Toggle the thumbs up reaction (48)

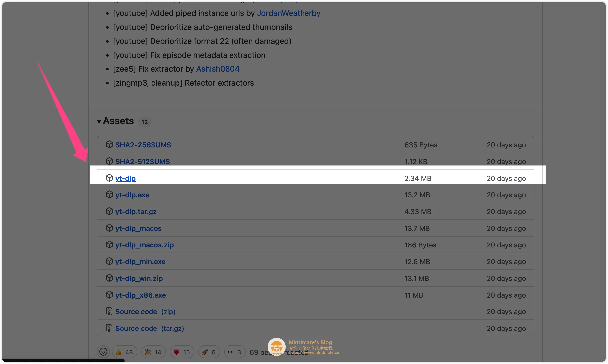[x=124, y=352]
